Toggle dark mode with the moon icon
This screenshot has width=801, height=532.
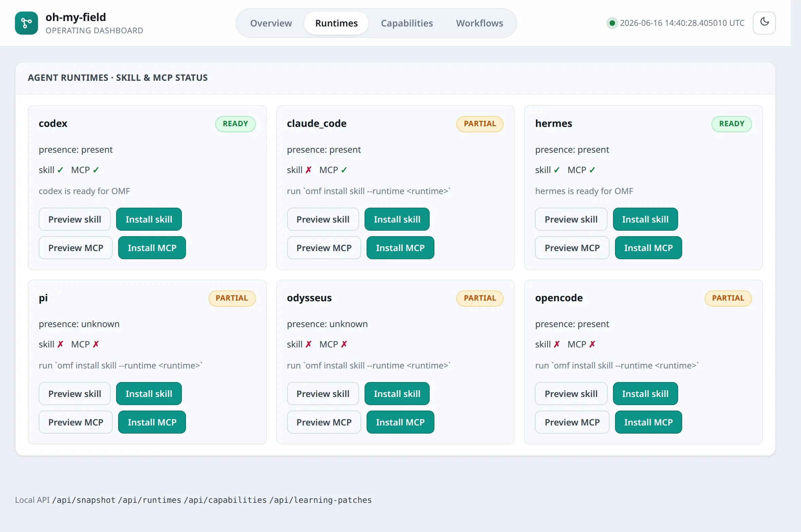(x=764, y=23)
